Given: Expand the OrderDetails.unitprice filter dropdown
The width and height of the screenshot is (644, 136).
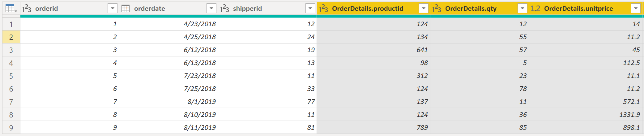Looking at the screenshot, I should (635, 9).
